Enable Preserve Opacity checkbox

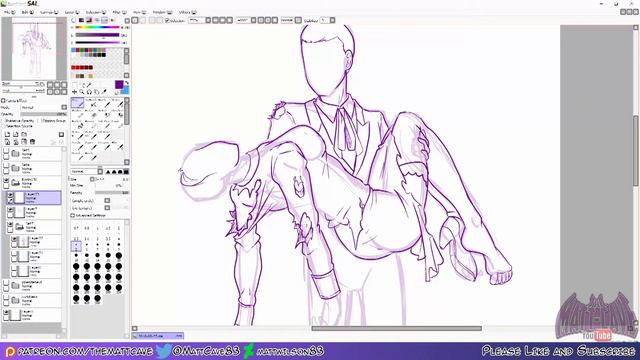coord(3,121)
